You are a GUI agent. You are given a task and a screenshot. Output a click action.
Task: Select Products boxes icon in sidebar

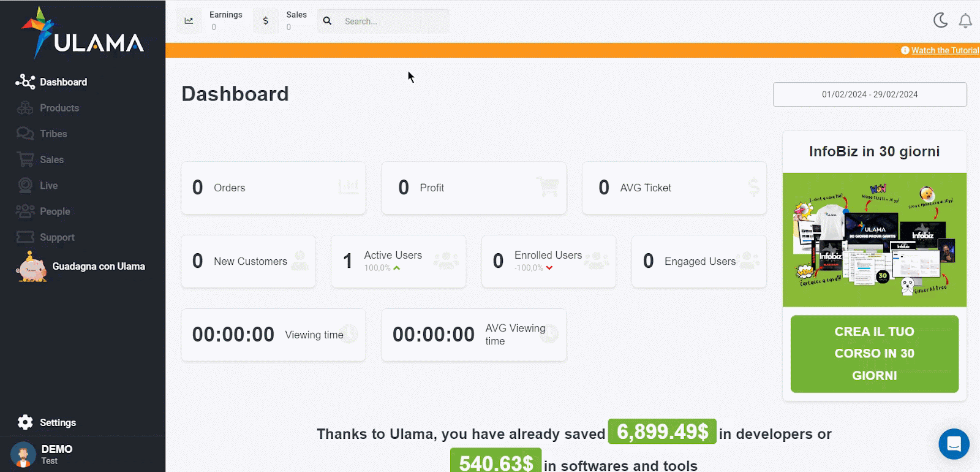click(25, 108)
